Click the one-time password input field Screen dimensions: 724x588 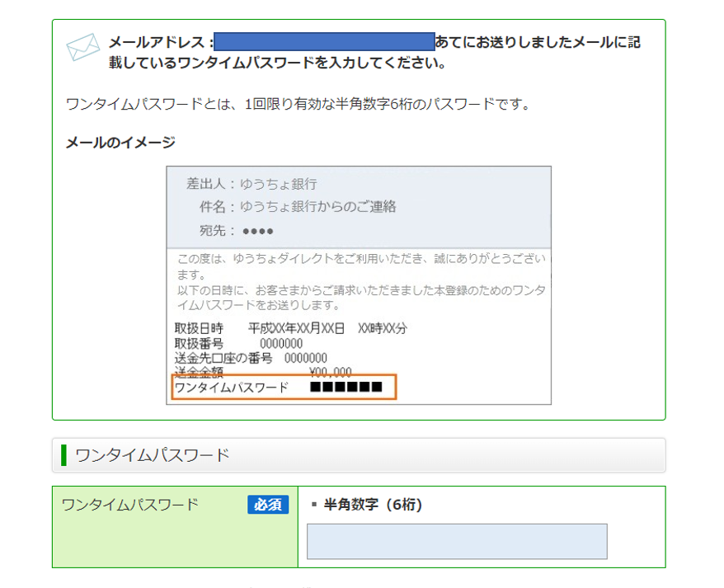point(457,541)
